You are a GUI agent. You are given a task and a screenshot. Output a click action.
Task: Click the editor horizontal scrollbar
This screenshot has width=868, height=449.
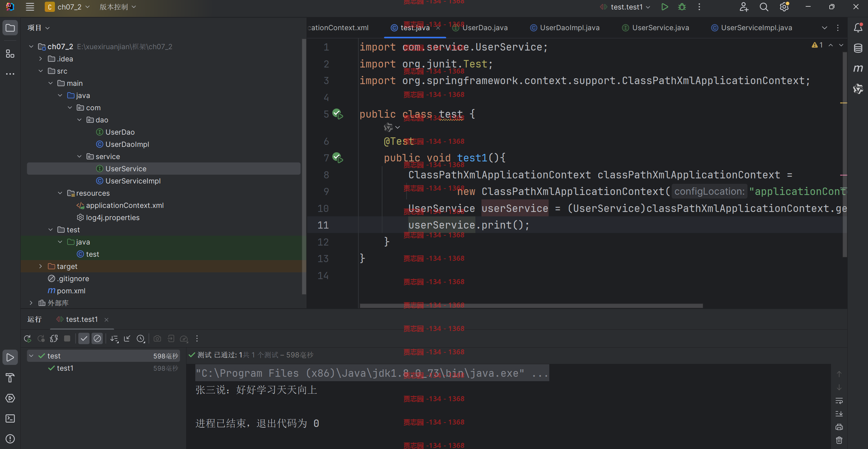tap(531, 306)
